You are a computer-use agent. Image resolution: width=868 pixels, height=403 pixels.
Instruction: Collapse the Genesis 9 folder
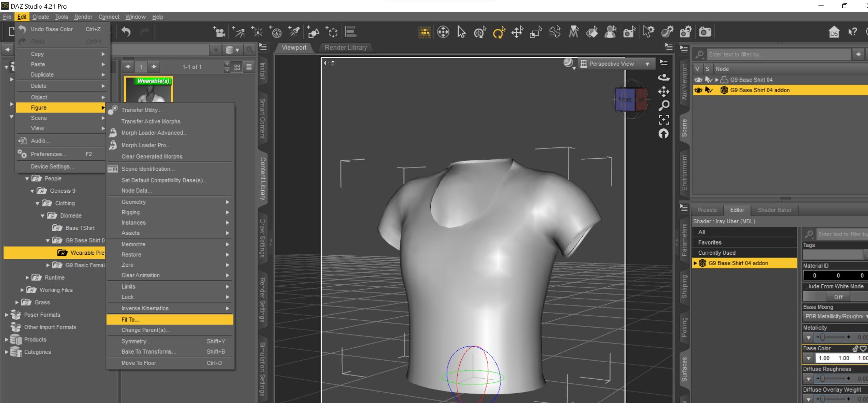coord(32,191)
